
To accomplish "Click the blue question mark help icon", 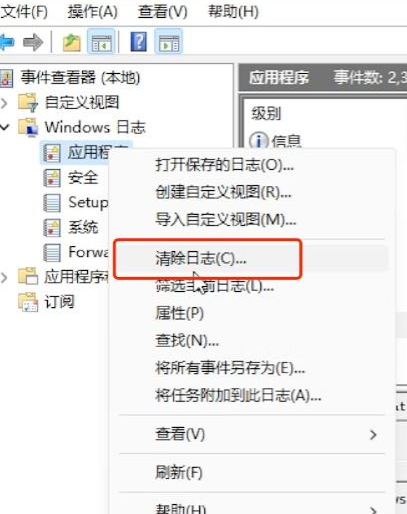I will click(x=138, y=42).
